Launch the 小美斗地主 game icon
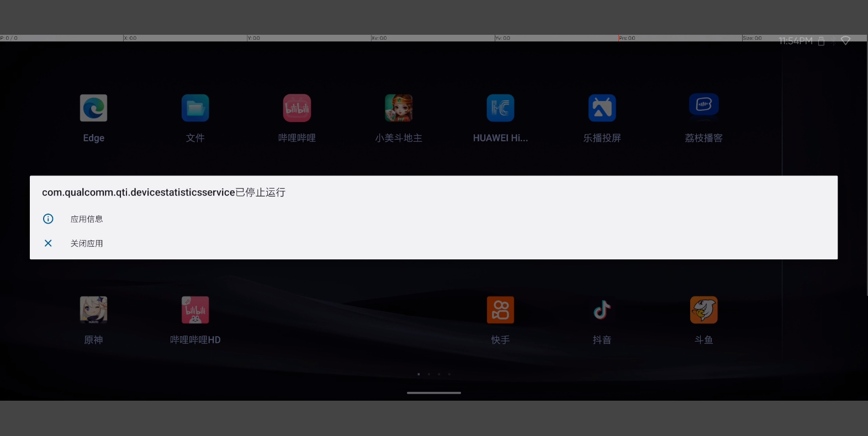868x436 pixels. (x=399, y=108)
